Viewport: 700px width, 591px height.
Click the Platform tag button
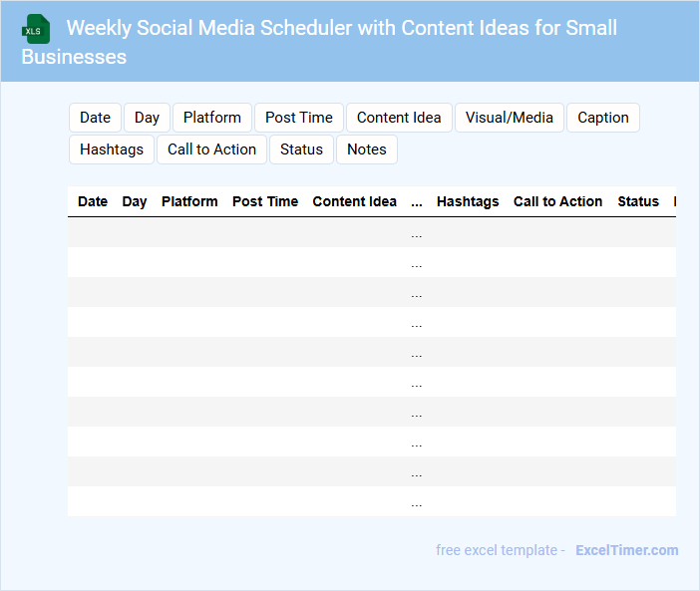click(212, 118)
